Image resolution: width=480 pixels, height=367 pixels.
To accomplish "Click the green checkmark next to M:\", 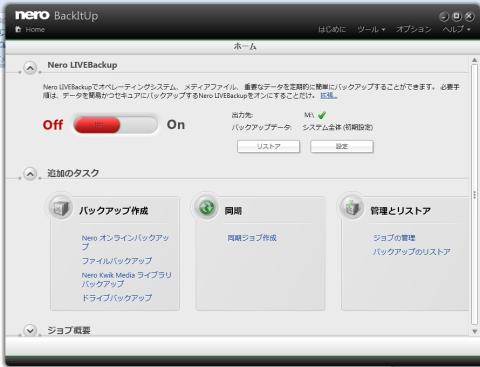I will pos(322,115).
